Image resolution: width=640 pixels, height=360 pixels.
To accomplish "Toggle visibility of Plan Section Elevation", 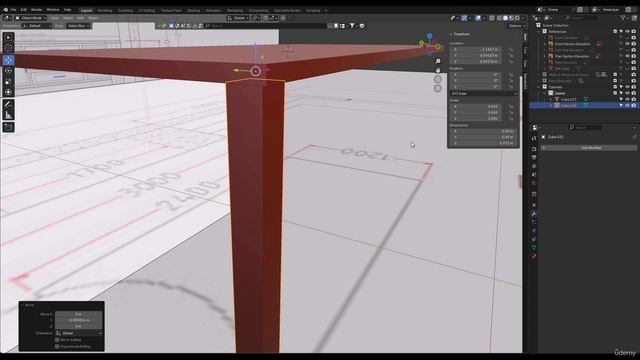I will pos(627,56).
